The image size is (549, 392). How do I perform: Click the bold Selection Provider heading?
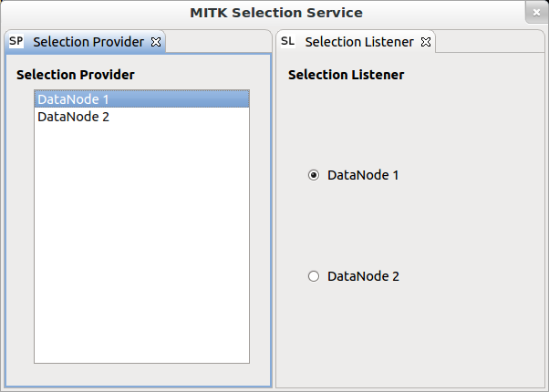pyautogui.click(x=76, y=75)
